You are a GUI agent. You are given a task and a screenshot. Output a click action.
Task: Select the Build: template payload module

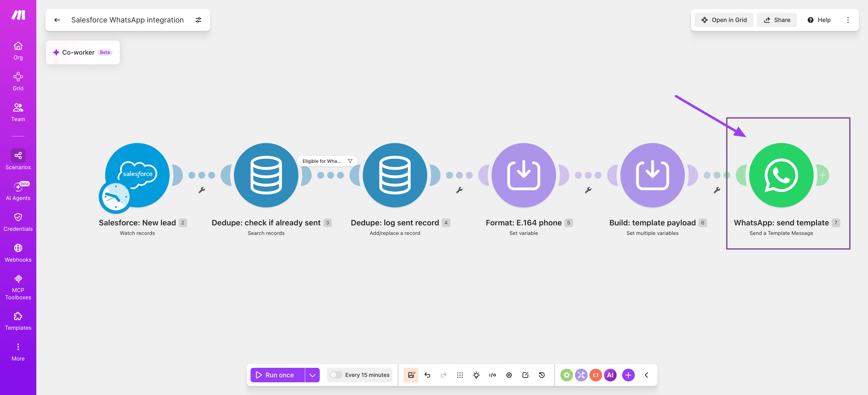click(652, 175)
